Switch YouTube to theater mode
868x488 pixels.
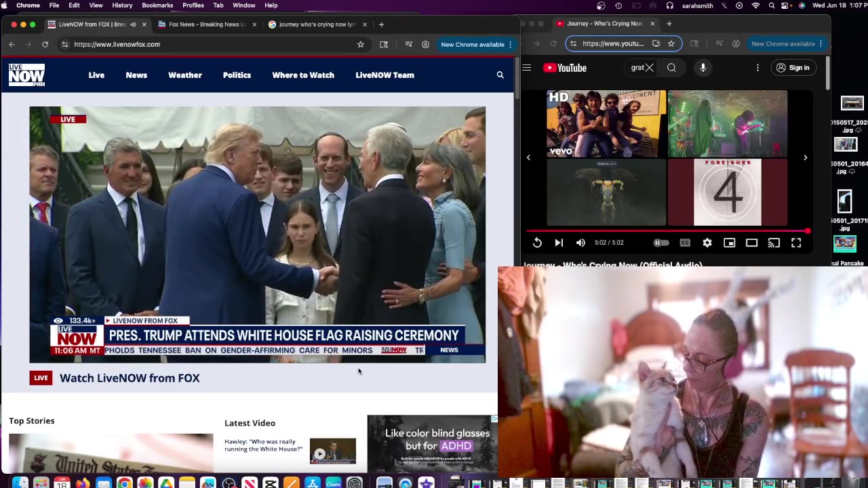(x=751, y=243)
